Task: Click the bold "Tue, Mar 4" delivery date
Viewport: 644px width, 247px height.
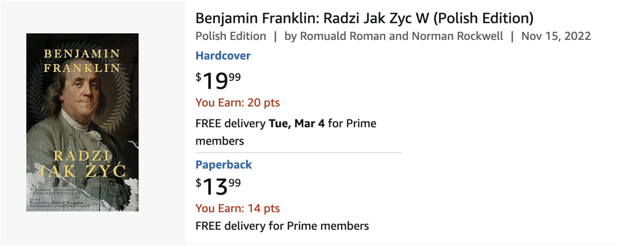Action: 296,123
